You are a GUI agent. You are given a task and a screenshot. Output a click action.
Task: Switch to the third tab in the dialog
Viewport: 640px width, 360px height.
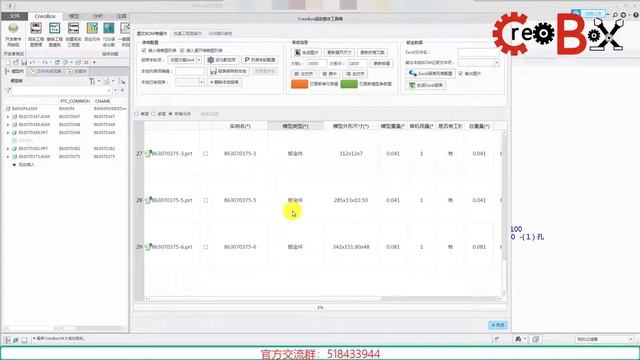coord(220,33)
